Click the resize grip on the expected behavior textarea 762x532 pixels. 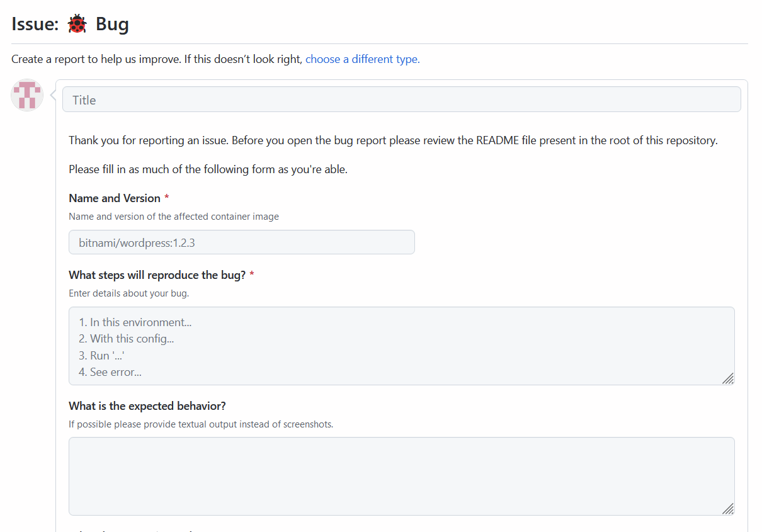[x=729, y=509]
